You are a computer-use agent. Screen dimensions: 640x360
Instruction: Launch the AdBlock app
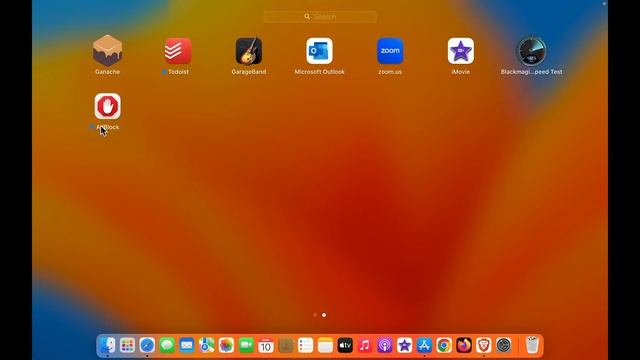coord(107,106)
